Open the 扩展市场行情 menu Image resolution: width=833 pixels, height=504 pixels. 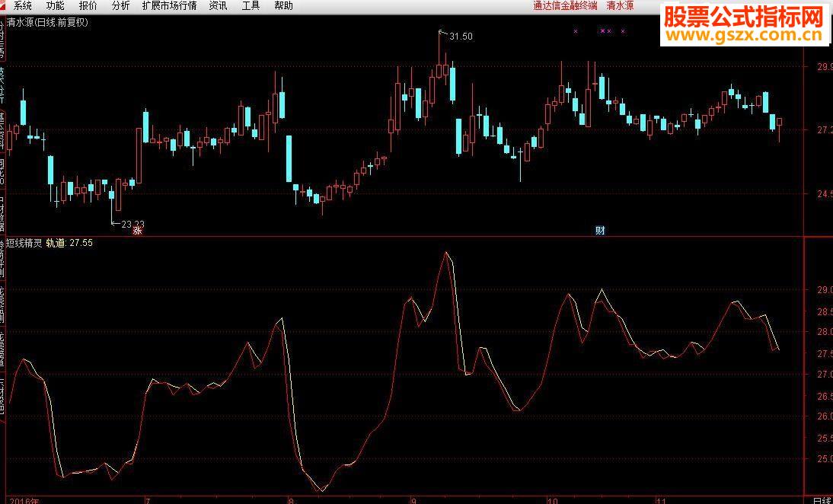coord(170,6)
